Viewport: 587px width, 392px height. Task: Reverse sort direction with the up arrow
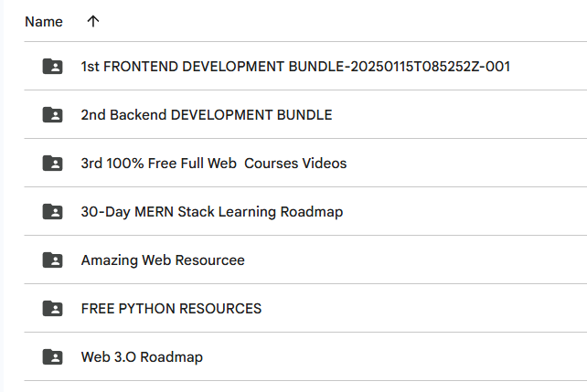[x=93, y=21]
